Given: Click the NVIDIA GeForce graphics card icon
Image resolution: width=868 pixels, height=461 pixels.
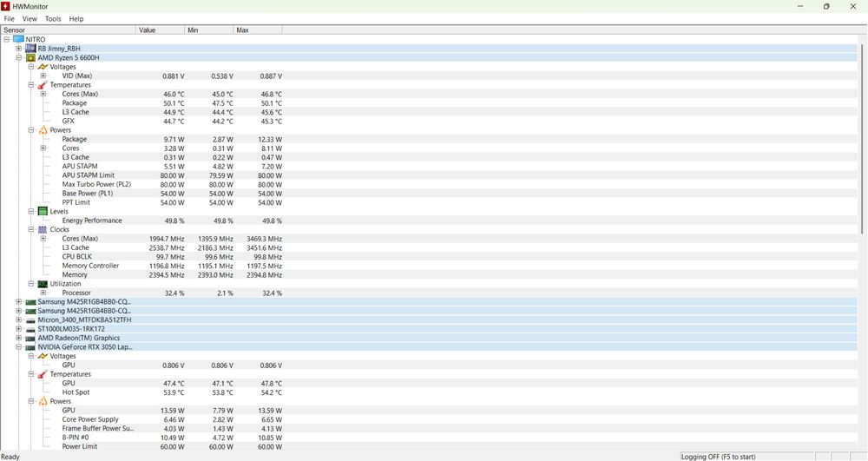Looking at the screenshot, I should coord(30,347).
